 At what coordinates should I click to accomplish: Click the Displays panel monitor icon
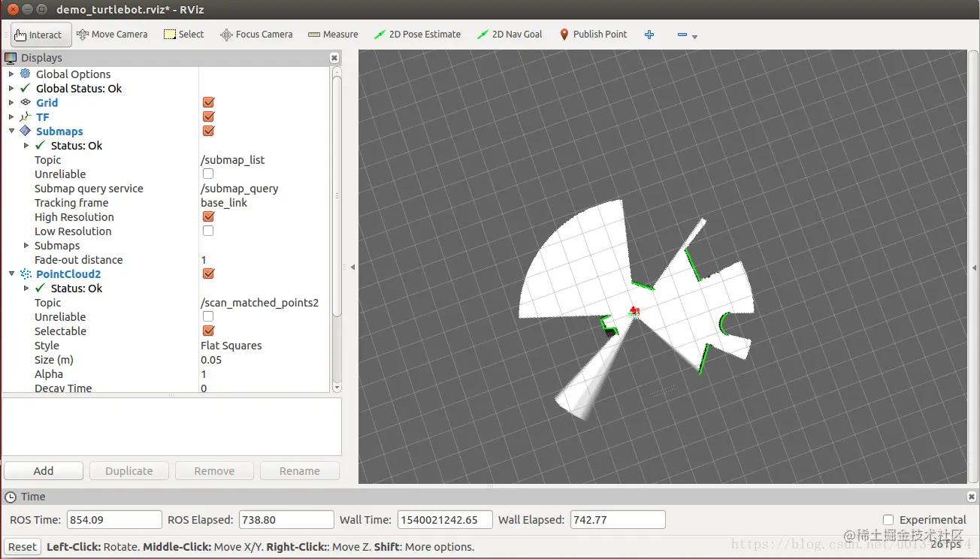(x=11, y=58)
